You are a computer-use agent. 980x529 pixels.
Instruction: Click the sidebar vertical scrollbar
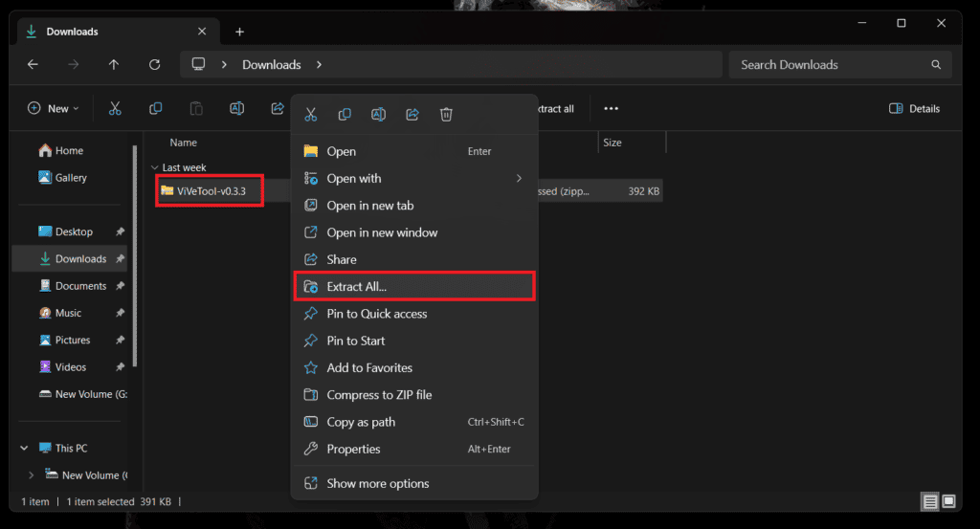[134, 256]
